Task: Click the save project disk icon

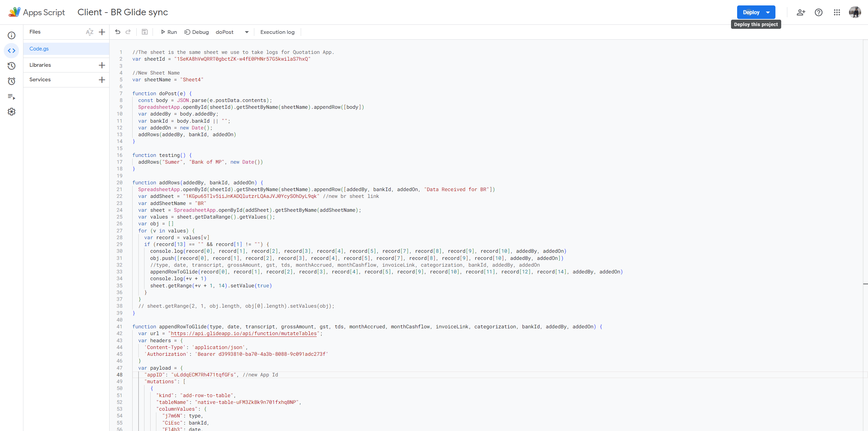Action: [x=144, y=32]
